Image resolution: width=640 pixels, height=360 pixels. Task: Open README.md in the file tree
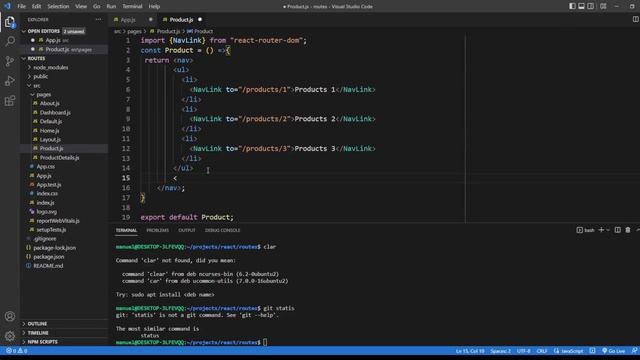pyautogui.click(x=48, y=266)
